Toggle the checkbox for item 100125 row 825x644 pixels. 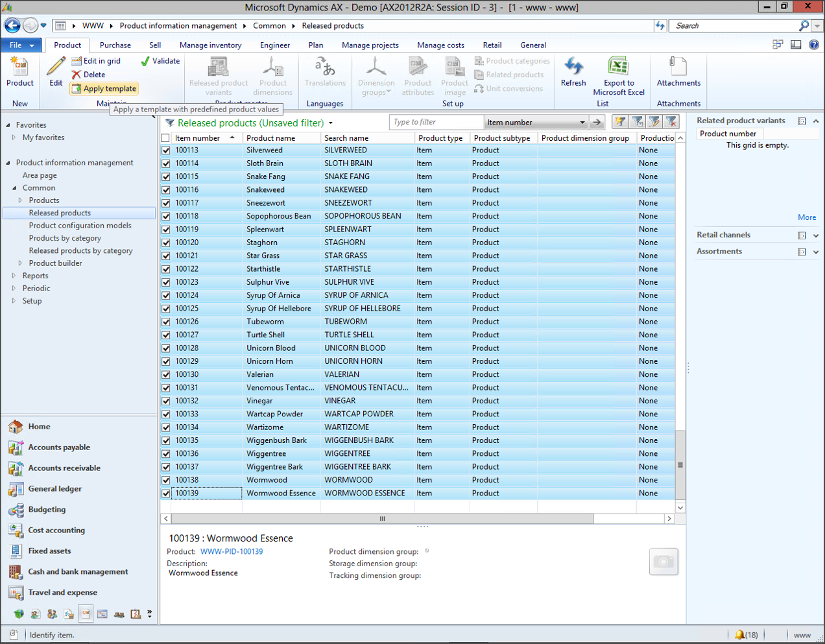point(166,309)
